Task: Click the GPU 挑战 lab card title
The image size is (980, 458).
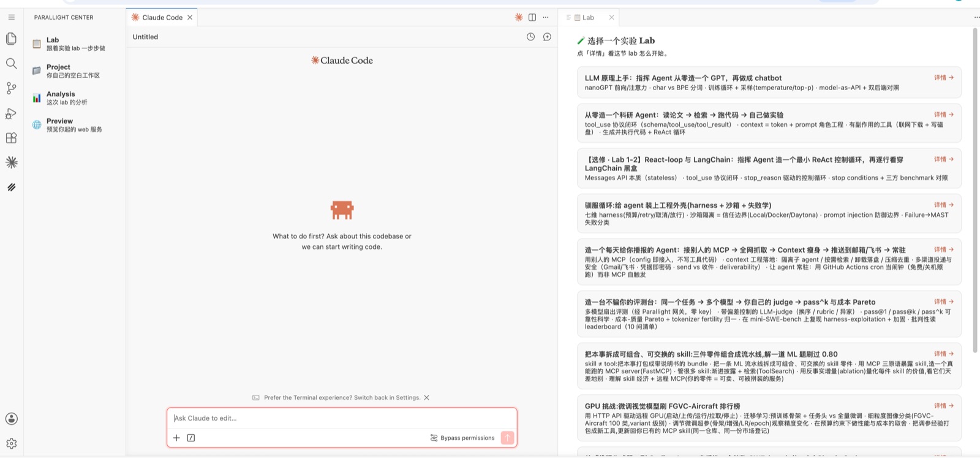Action: click(662, 406)
